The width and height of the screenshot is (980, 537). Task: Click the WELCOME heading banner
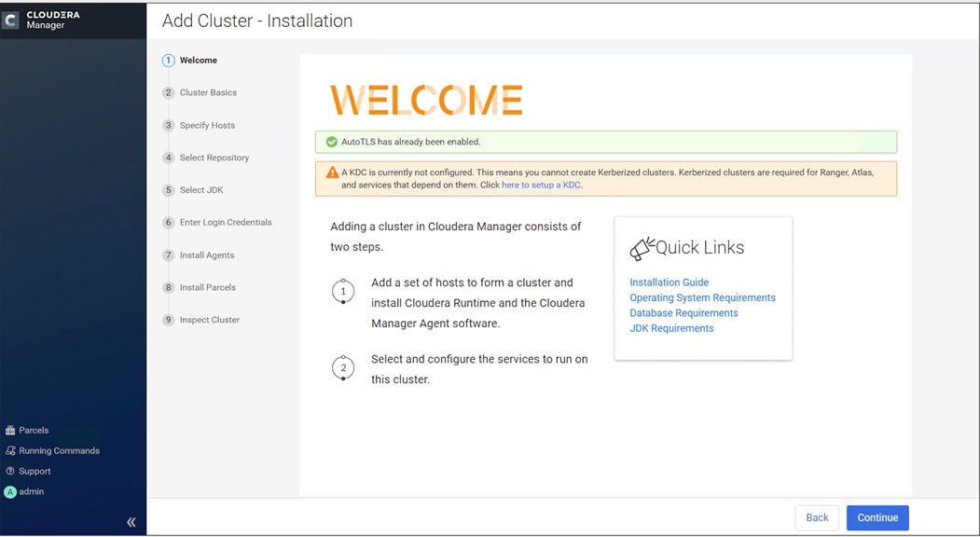[426, 100]
